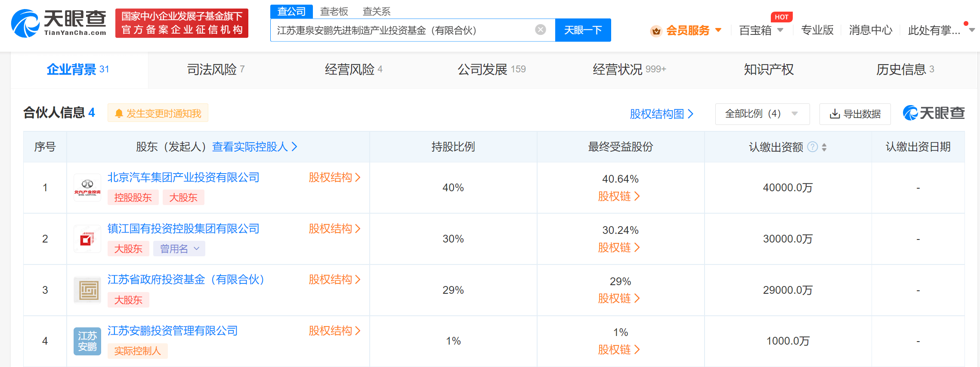Sort by 认缴出资额 using sort arrows
The image size is (980, 367).
(x=824, y=147)
